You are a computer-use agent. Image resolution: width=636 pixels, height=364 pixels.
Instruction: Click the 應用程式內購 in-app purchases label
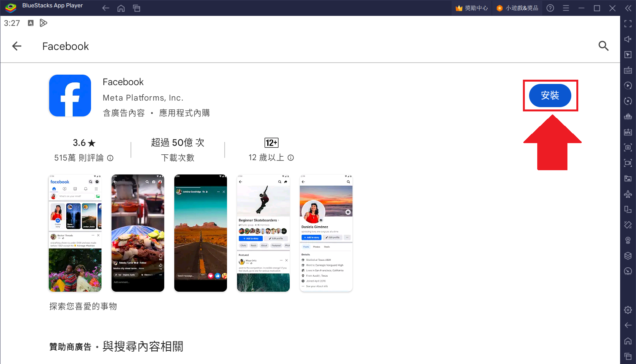[x=184, y=113]
